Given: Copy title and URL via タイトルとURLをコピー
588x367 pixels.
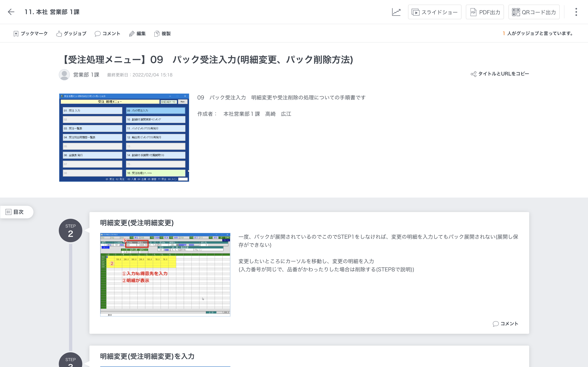Looking at the screenshot, I should coord(500,74).
